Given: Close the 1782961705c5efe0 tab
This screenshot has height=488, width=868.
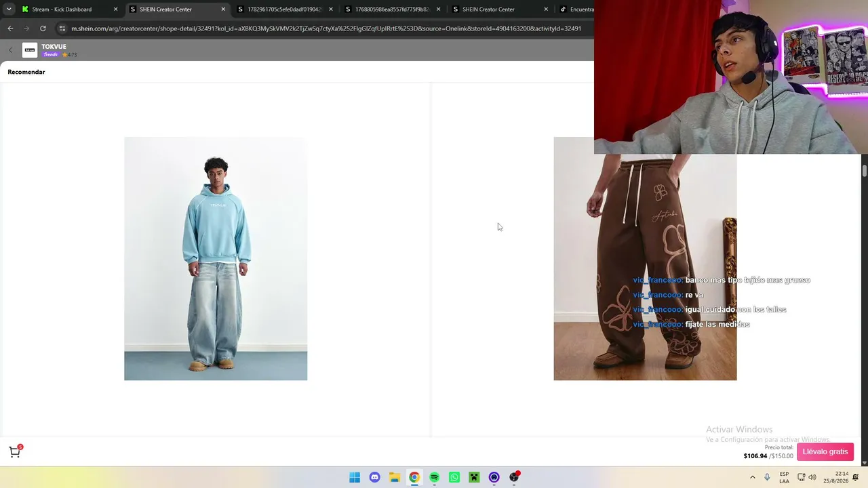Looking at the screenshot, I should pos(331,9).
